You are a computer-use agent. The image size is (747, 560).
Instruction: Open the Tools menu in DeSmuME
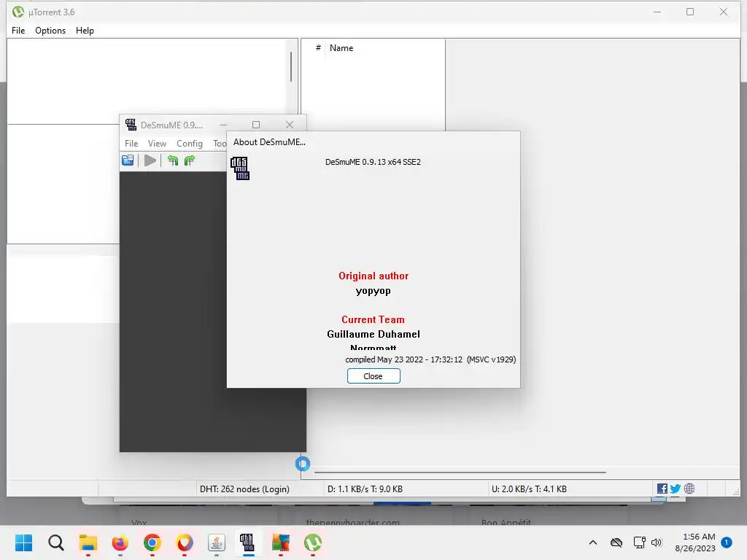[219, 144]
